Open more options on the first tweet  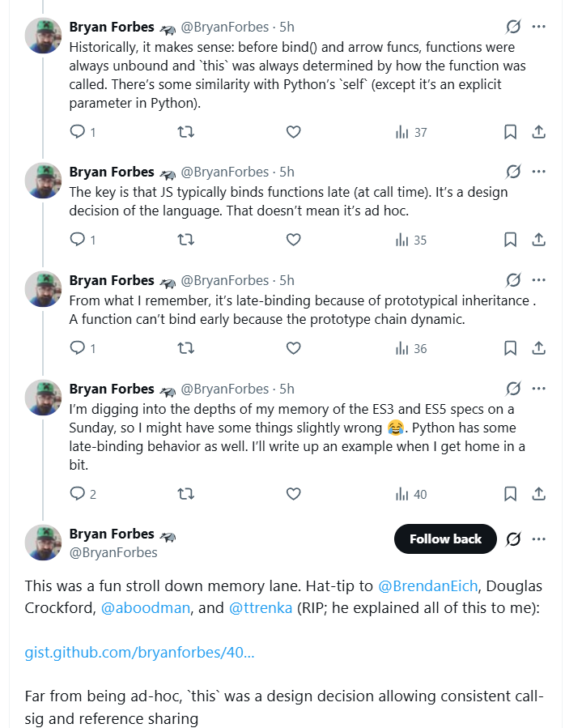coord(539,26)
